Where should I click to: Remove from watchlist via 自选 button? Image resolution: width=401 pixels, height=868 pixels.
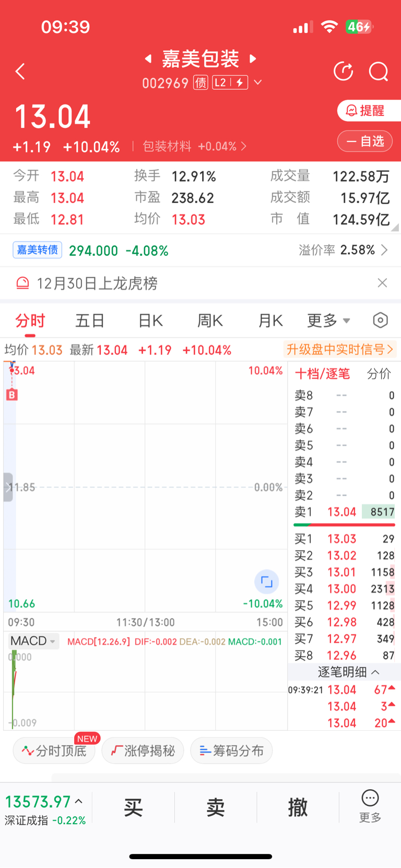tap(365, 141)
